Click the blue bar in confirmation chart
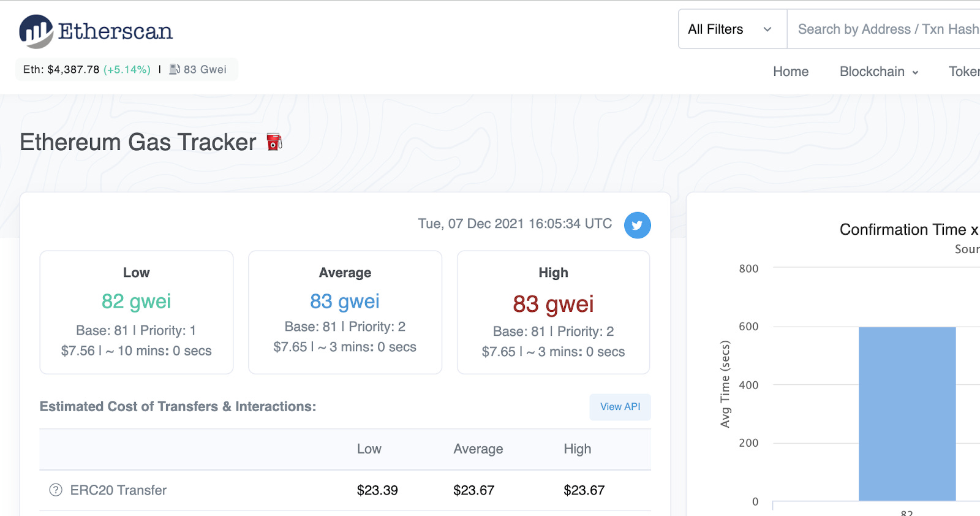Image resolution: width=980 pixels, height=516 pixels. (x=907, y=414)
